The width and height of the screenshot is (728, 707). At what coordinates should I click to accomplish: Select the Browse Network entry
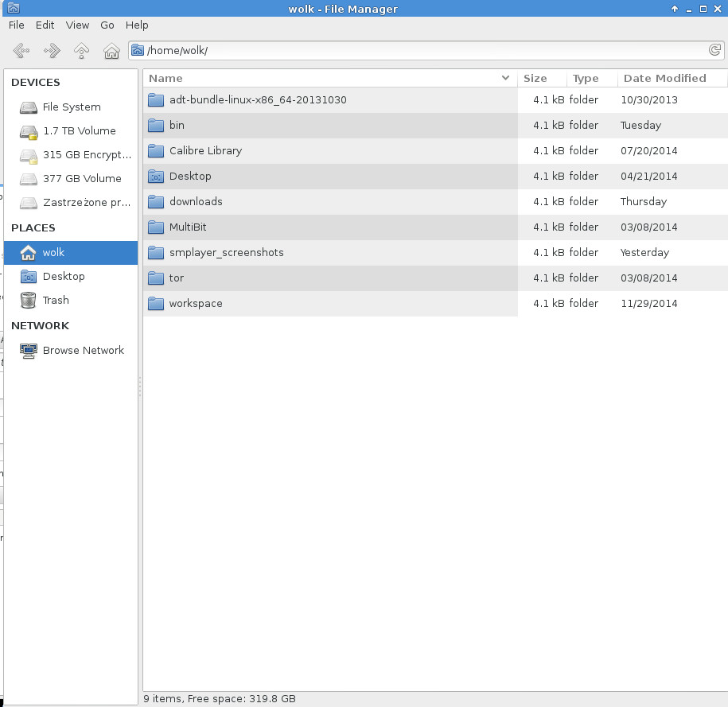click(83, 350)
